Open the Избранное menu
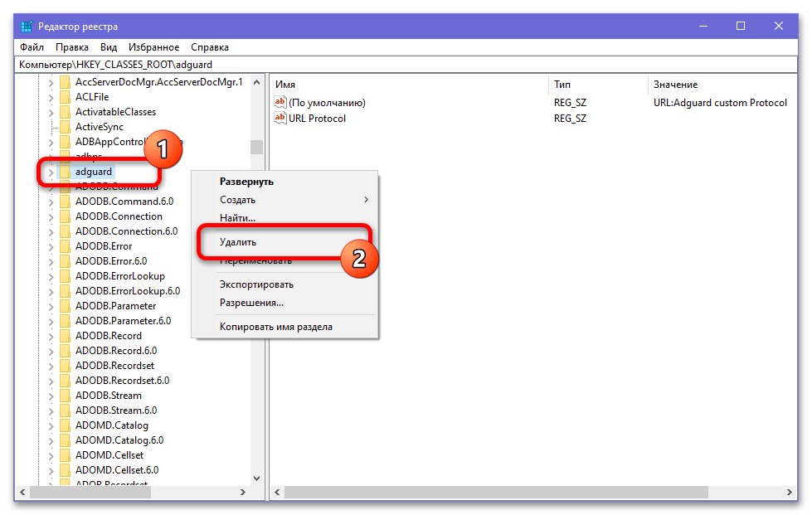This screenshot has width=812, height=515. coord(153,47)
